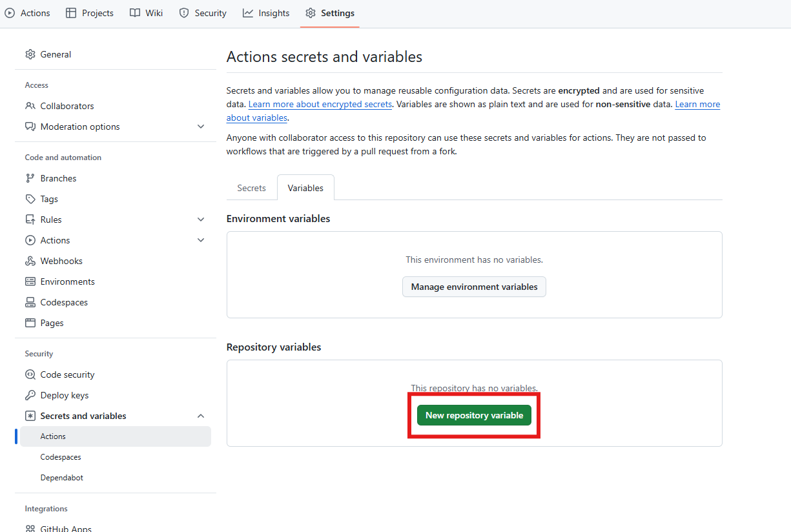Click the Environments icon in sidebar

click(30, 281)
